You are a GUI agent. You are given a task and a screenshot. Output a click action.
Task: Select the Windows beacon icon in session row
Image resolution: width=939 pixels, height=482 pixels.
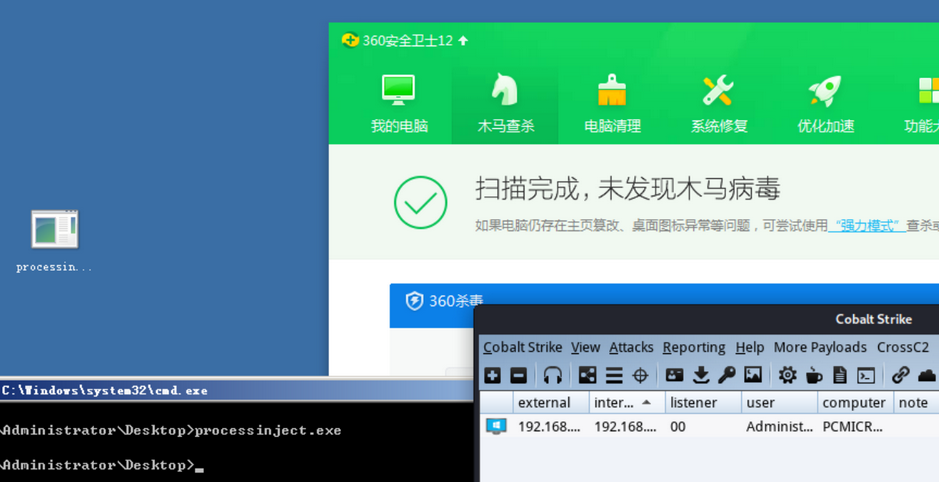pyautogui.click(x=496, y=426)
